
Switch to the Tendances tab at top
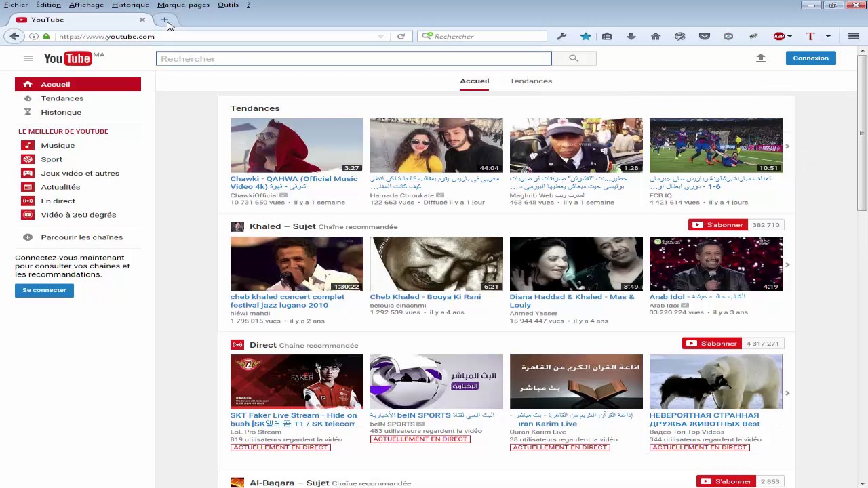click(x=531, y=81)
